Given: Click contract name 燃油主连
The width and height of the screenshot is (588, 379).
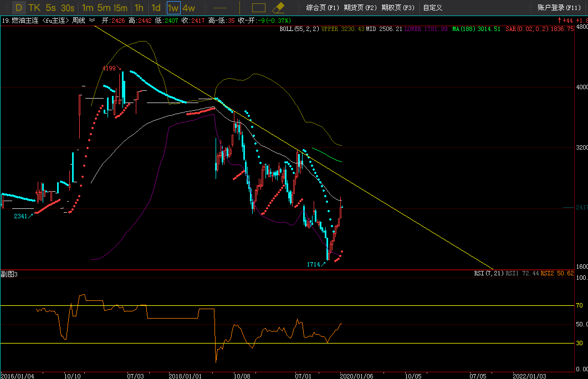Looking at the screenshot, I should (25, 21).
